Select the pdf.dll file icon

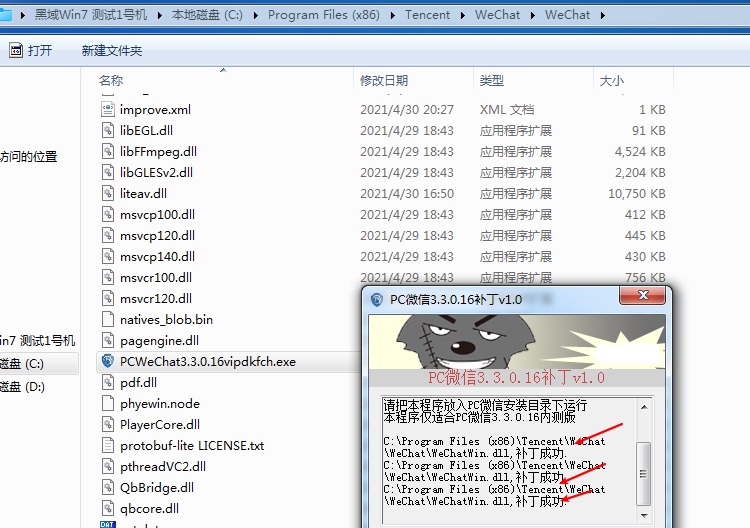pos(108,383)
